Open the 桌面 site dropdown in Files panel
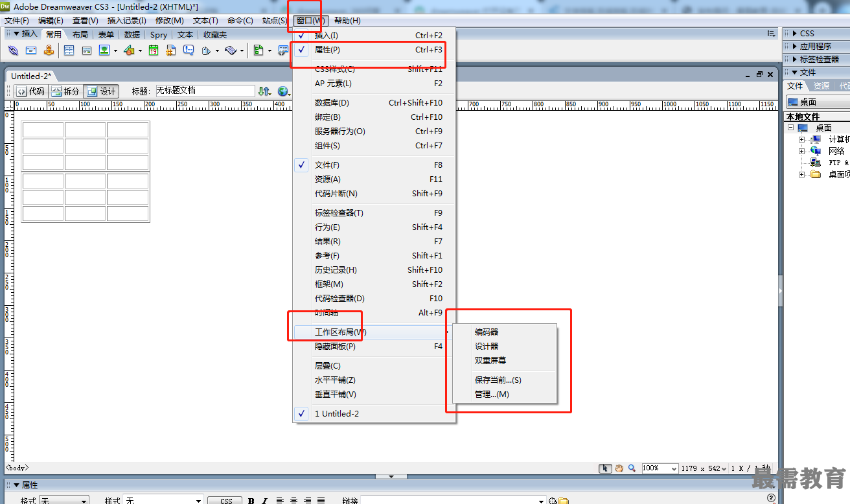This screenshot has width=850, height=504. pyautogui.click(x=818, y=102)
